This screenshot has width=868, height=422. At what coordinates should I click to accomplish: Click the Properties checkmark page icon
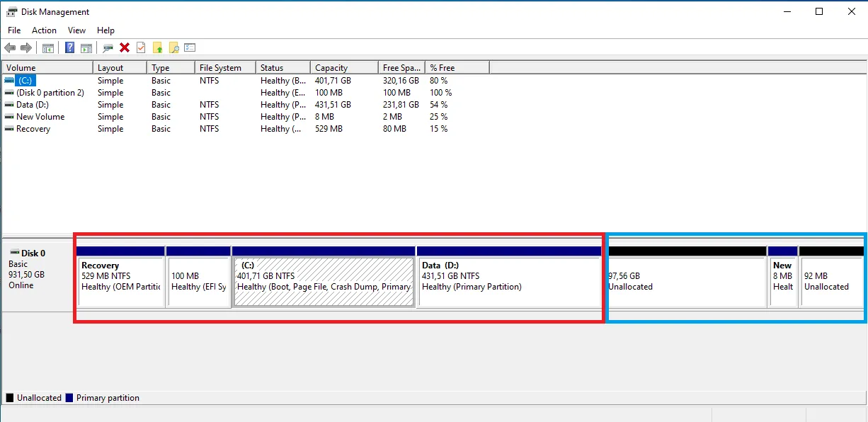[141, 48]
